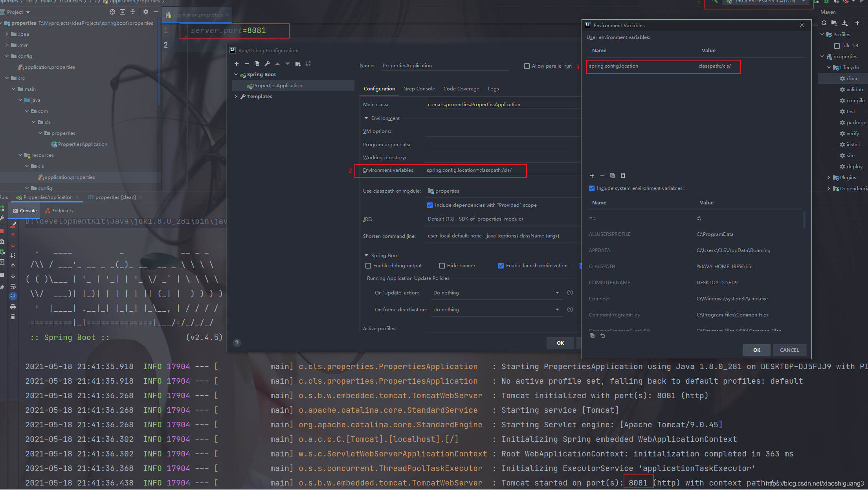Collapse all nodes in Project panel
Image resolution: width=868 pixels, height=491 pixels.
coord(133,12)
